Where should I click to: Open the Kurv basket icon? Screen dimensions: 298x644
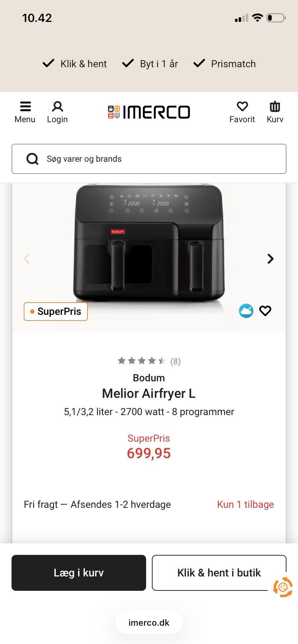click(275, 107)
